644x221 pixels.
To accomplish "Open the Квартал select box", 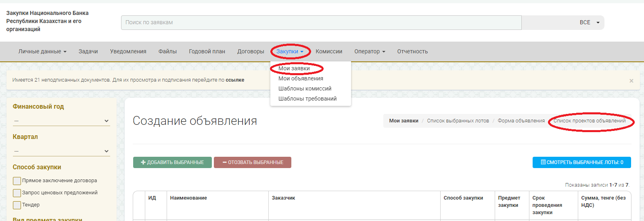I will [x=61, y=151].
